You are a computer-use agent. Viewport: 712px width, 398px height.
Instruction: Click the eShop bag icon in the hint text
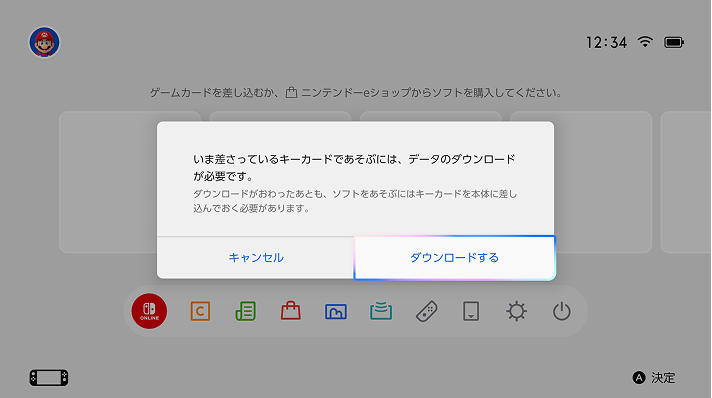click(x=291, y=93)
